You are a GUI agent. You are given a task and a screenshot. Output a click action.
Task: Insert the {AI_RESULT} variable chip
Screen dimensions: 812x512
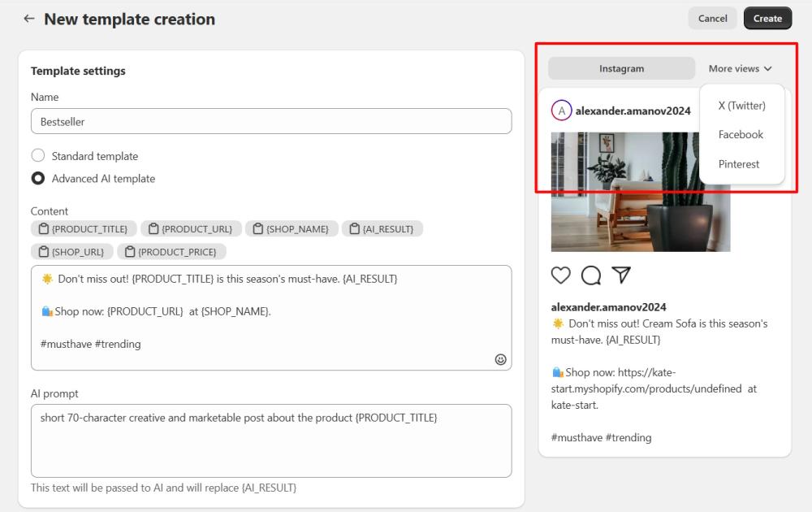click(382, 229)
